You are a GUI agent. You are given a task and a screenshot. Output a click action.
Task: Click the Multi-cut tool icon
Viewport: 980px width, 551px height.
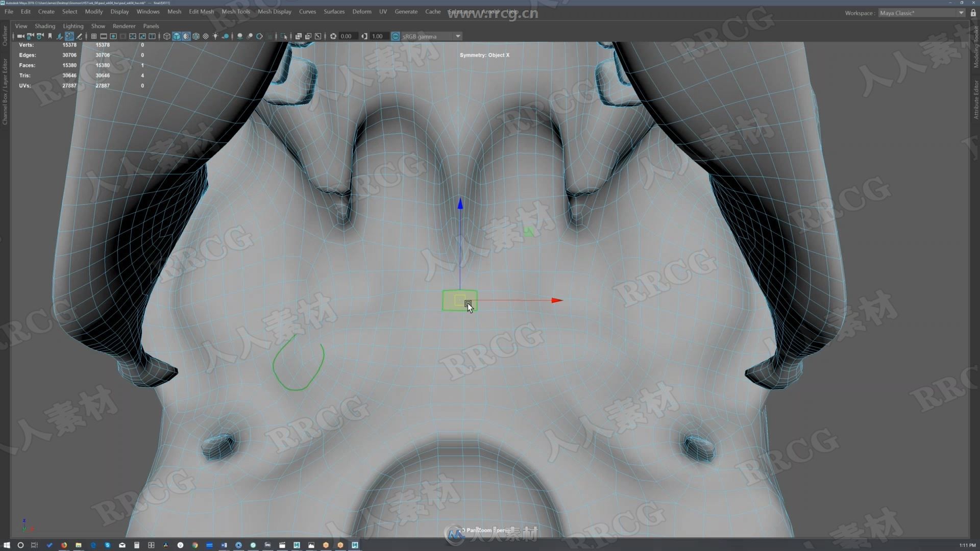coord(80,36)
